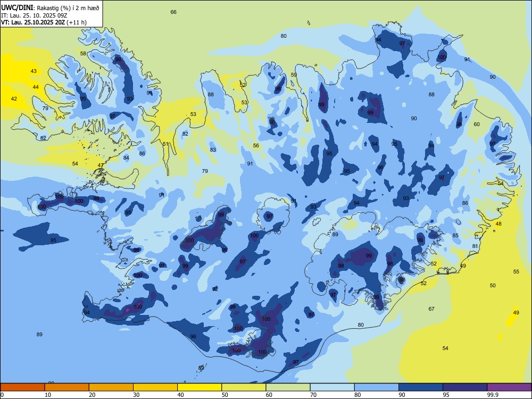The image size is (532, 399).
Task: Click the legend tick label '10'
Action: pyautogui.click(x=48, y=395)
